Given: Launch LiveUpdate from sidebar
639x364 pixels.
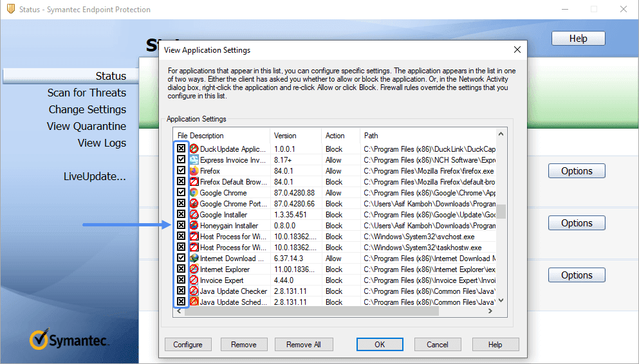Looking at the screenshot, I should coord(95,176).
